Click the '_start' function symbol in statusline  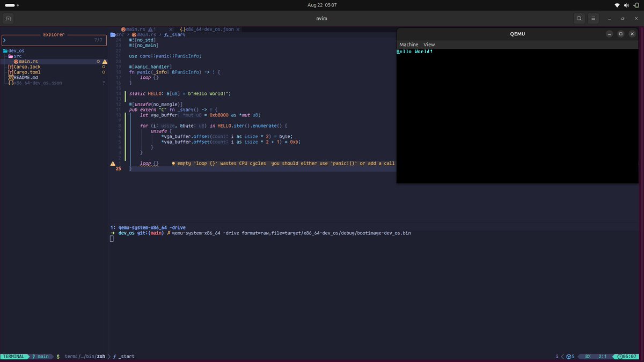123,356
